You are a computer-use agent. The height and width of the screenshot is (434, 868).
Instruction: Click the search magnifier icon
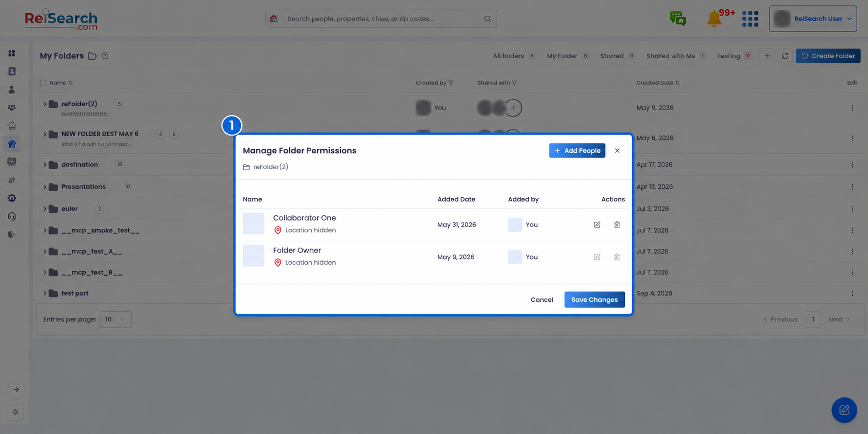[487, 19]
